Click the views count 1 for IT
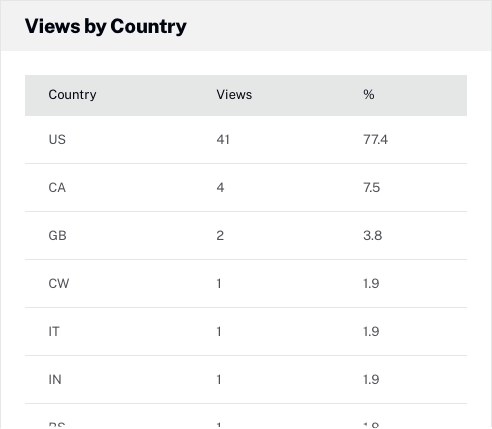 coord(219,332)
